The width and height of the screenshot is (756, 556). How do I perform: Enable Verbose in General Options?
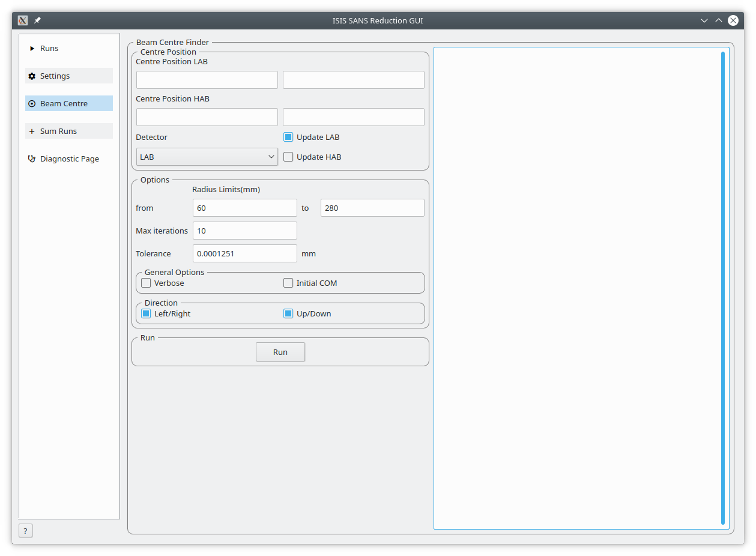point(146,283)
